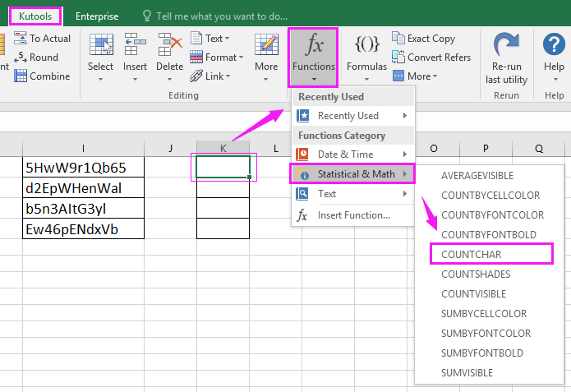Click cell containing d2EpWHenWal
Image resolution: width=571 pixels, height=392 pixels.
[84, 187]
